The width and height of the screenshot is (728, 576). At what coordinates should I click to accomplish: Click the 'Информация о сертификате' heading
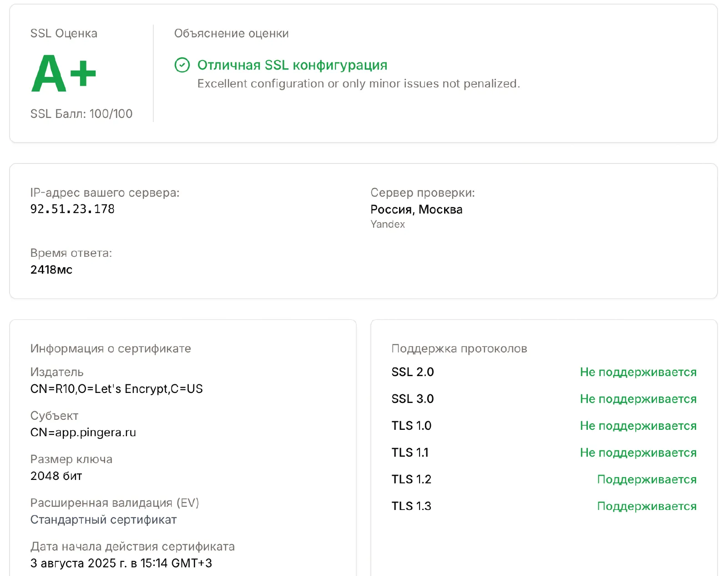[x=111, y=348]
